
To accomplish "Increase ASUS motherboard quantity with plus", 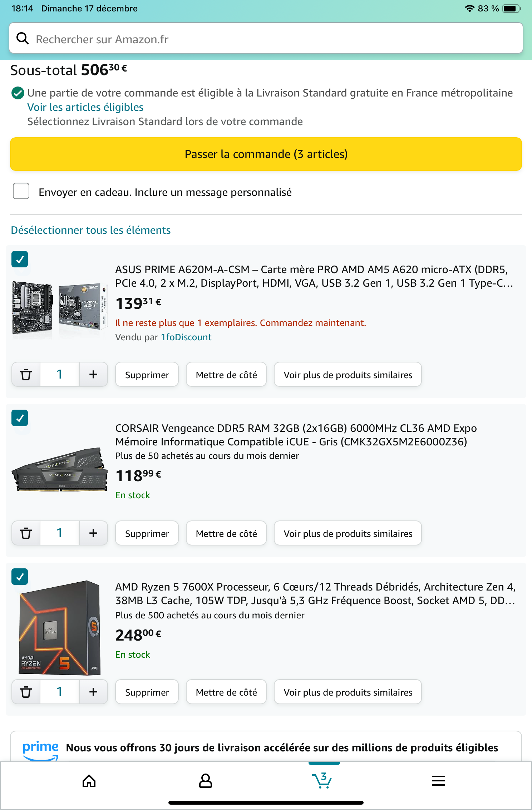I will (x=93, y=375).
